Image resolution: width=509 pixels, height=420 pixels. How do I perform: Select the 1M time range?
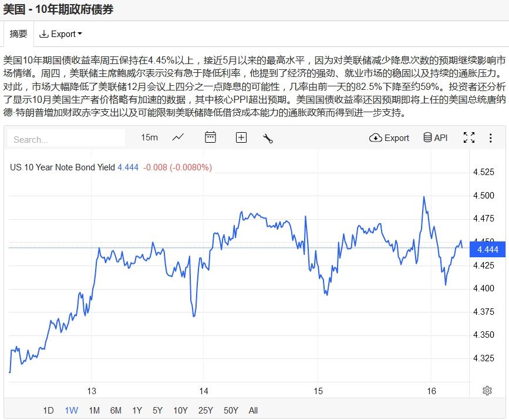[x=94, y=410]
